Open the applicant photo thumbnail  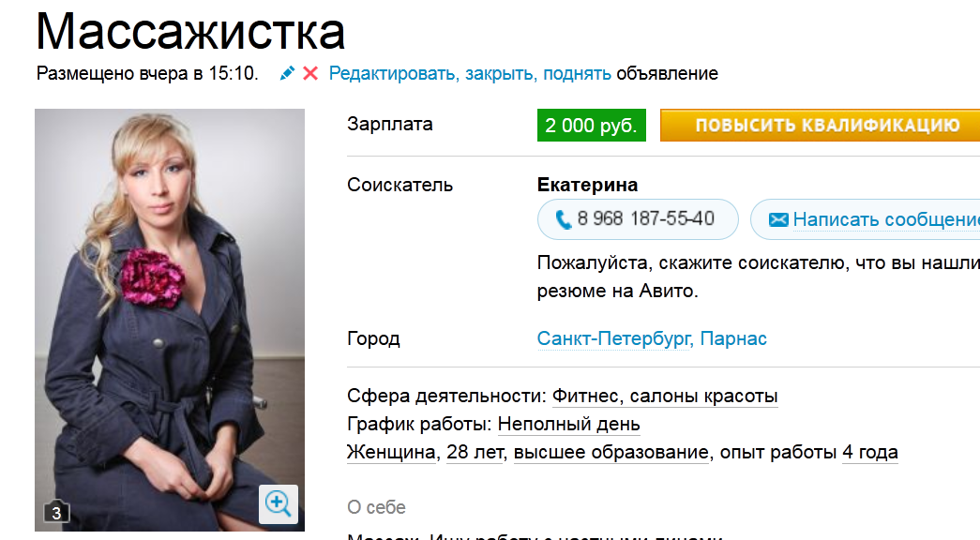tap(170, 320)
